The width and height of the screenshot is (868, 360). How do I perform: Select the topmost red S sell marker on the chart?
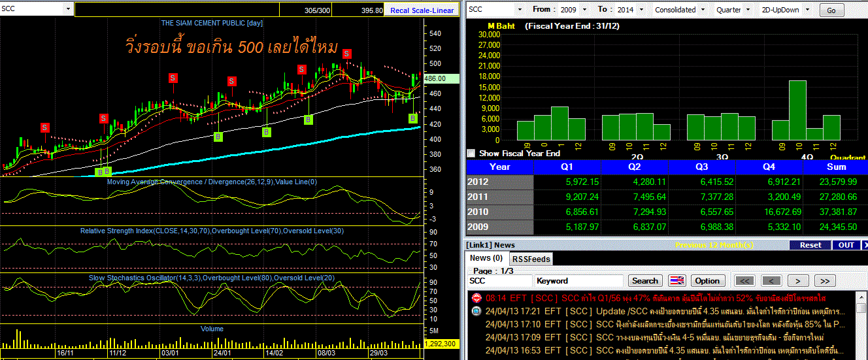(x=348, y=54)
